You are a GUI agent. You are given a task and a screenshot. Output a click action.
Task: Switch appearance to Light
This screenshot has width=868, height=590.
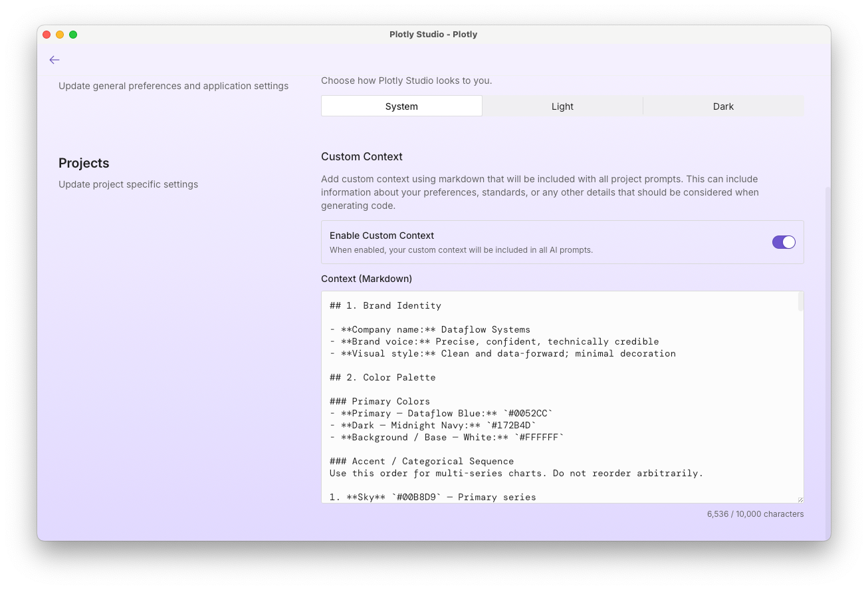(x=562, y=106)
